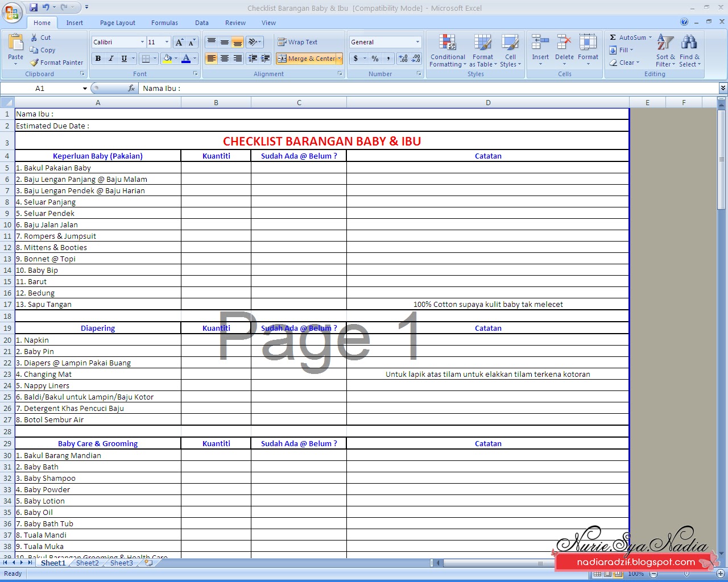Expand the Name Box dropdown arrow
Viewport: 728px width, 582px height.
85,89
